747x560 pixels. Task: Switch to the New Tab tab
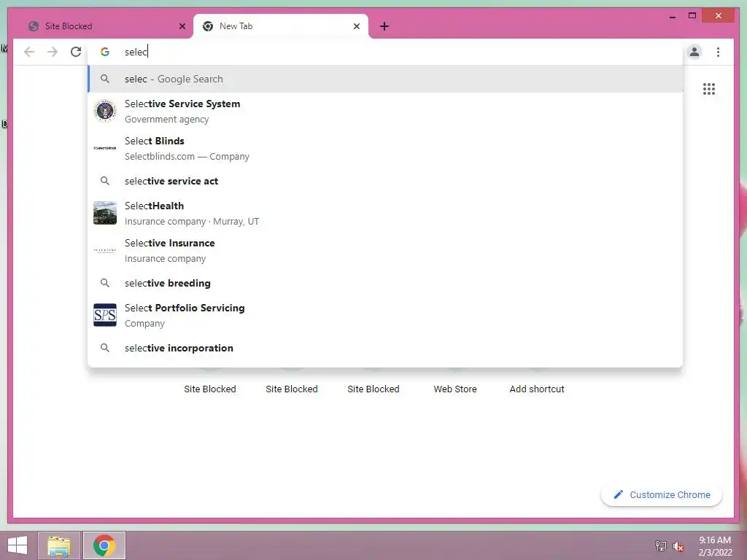tap(281, 26)
